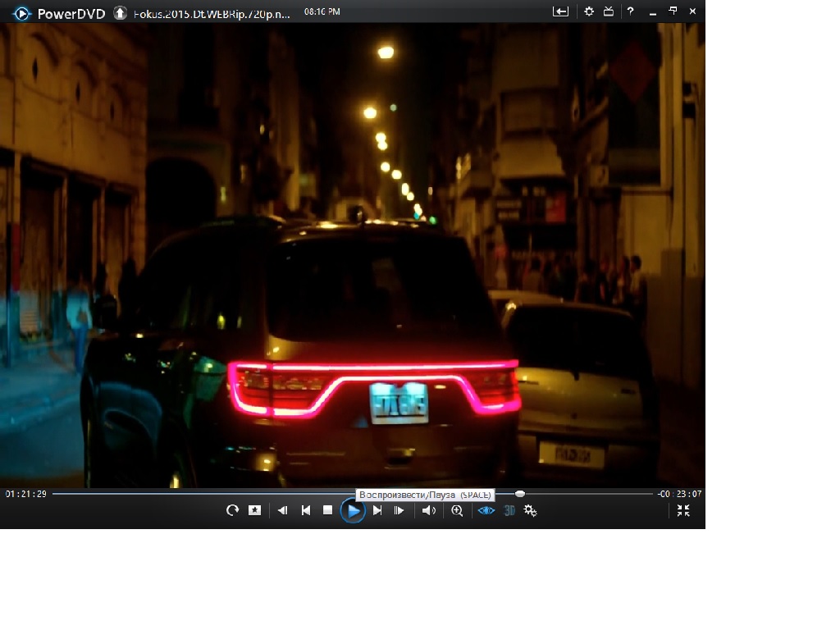This screenshot has height=630, width=840.
Task: Add a bookmark with the star icon
Action: point(254,510)
